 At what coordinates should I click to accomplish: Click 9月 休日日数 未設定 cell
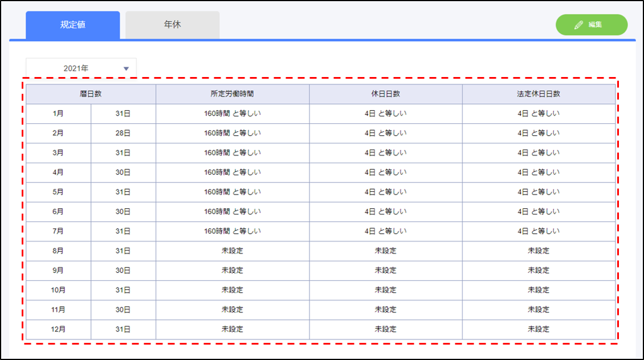pos(386,271)
